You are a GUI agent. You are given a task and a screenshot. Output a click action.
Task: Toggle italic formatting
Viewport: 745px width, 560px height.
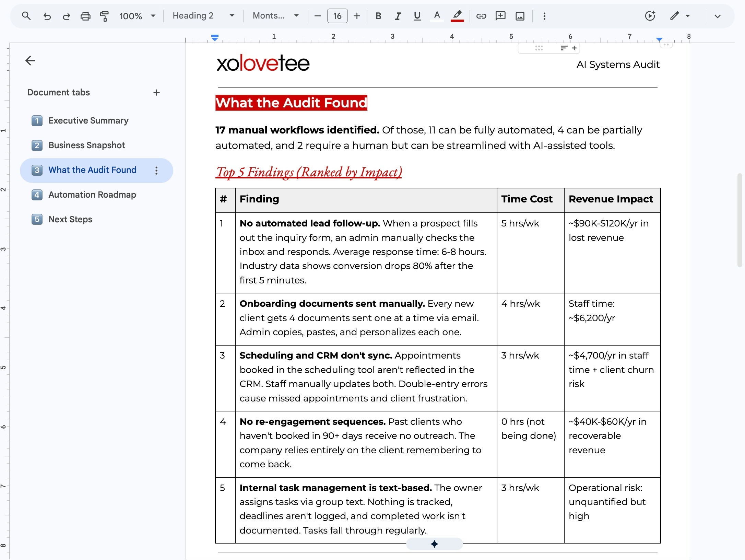coord(398,16)
